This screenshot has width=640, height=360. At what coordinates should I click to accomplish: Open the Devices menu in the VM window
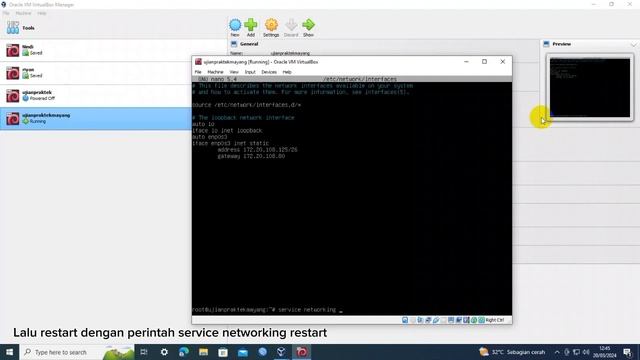click(269, 72)
